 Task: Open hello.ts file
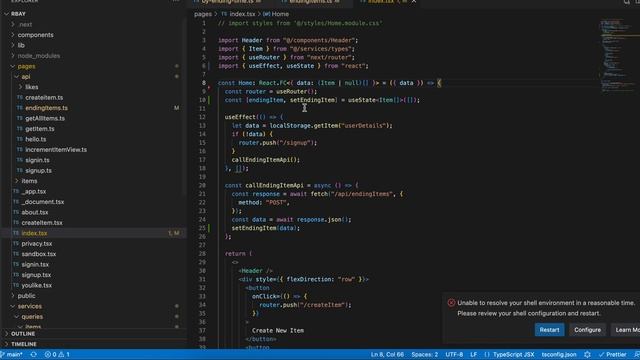click(x=36, y=139)
